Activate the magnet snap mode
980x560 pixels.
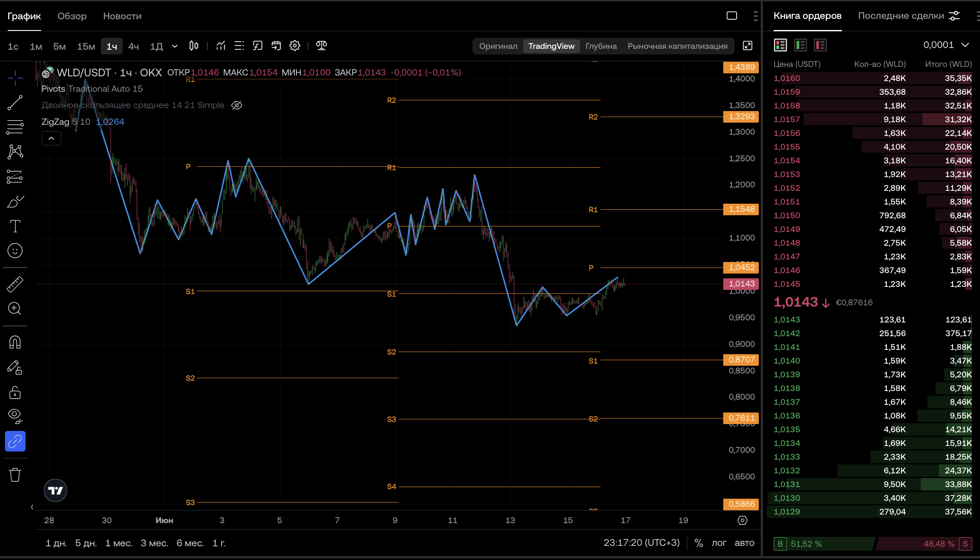(15, 342)
